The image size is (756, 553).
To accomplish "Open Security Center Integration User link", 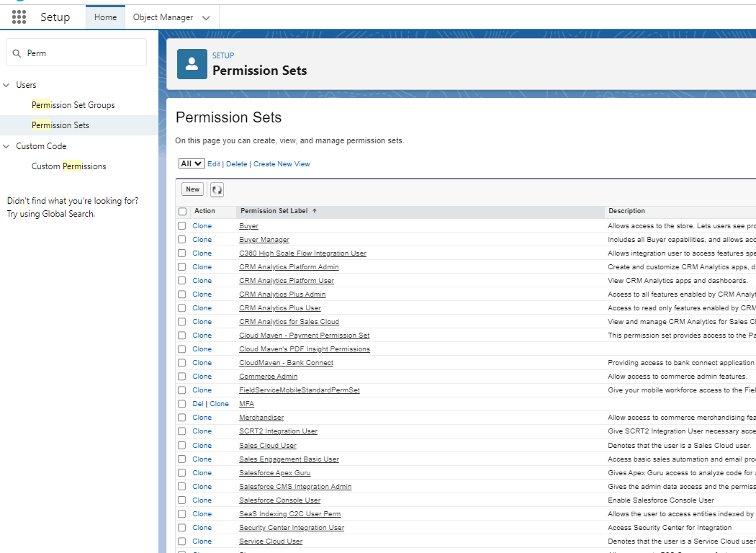I will pyautogui.click(x=292, y=528).
